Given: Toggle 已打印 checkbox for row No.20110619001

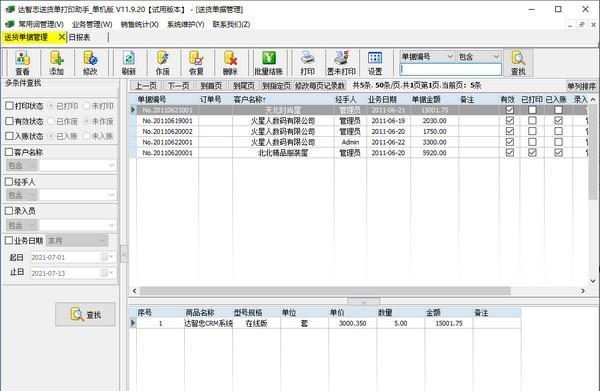Looking at the screenshot, I should point(532,121).
